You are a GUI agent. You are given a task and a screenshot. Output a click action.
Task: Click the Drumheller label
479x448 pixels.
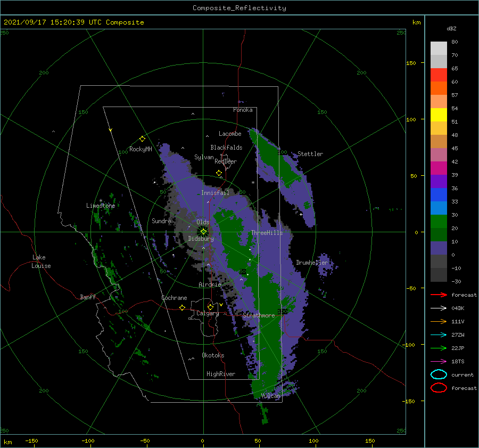312,263
